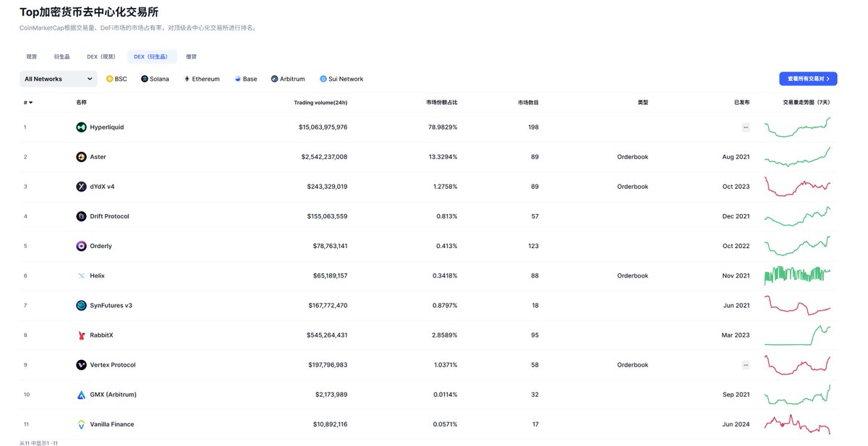
Task: View Helix's 7-day volume chart
Action: click(x=798, y=275)
